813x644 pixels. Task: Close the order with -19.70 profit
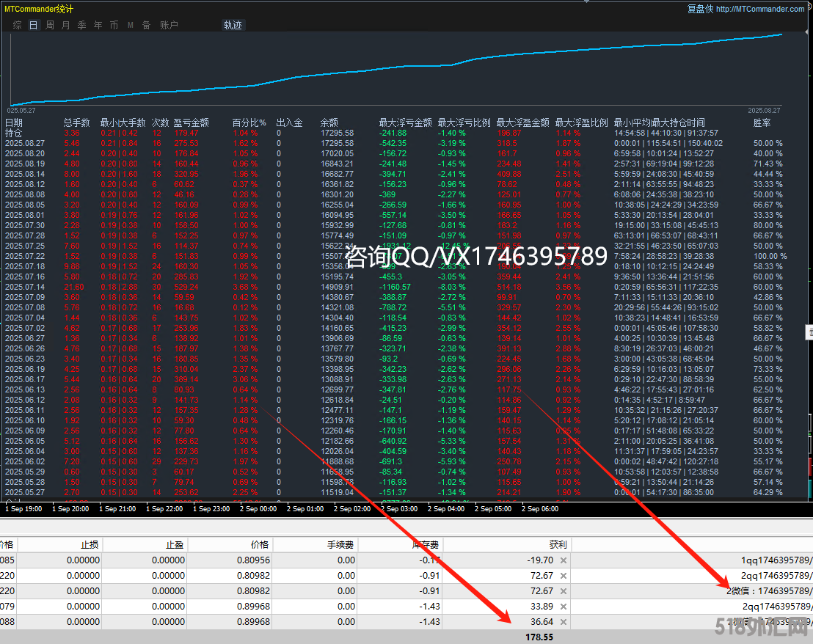[x=563, y=560]
